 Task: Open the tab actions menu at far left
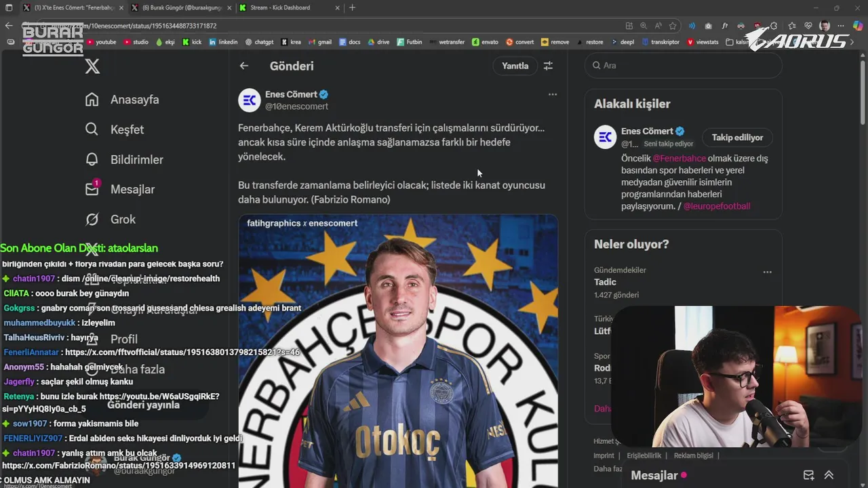click(8, 7)
